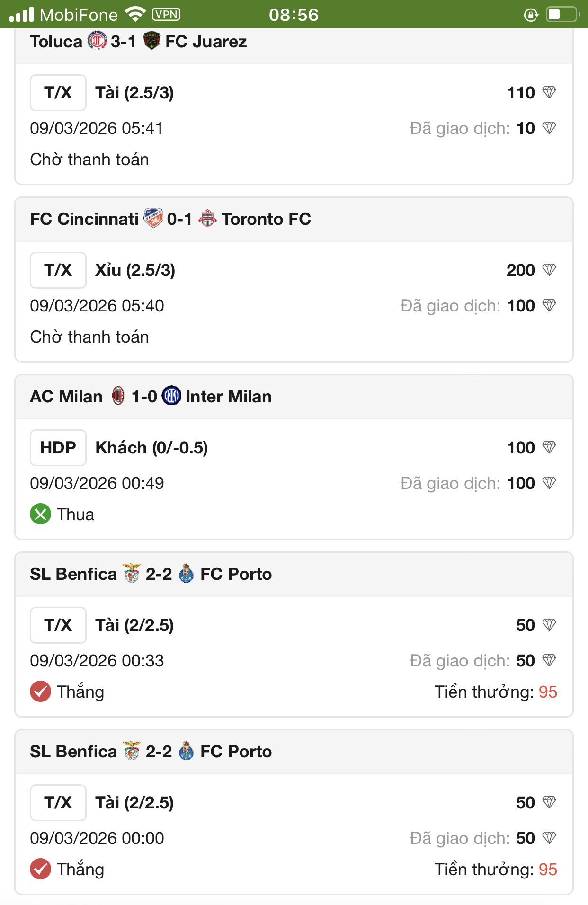
Task: Tap the VPN status bar indicator
Action: pyautogui.click(x=166, y=15)
